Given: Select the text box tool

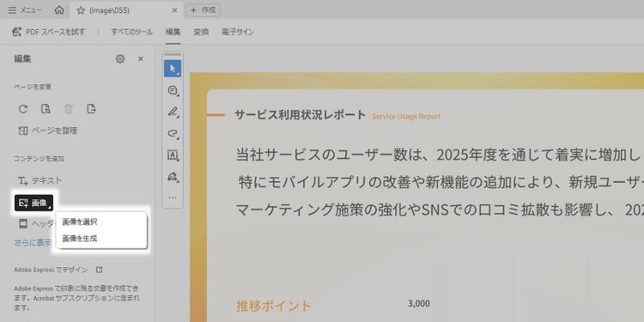Looking at the screenshot, I should [173, 155].
